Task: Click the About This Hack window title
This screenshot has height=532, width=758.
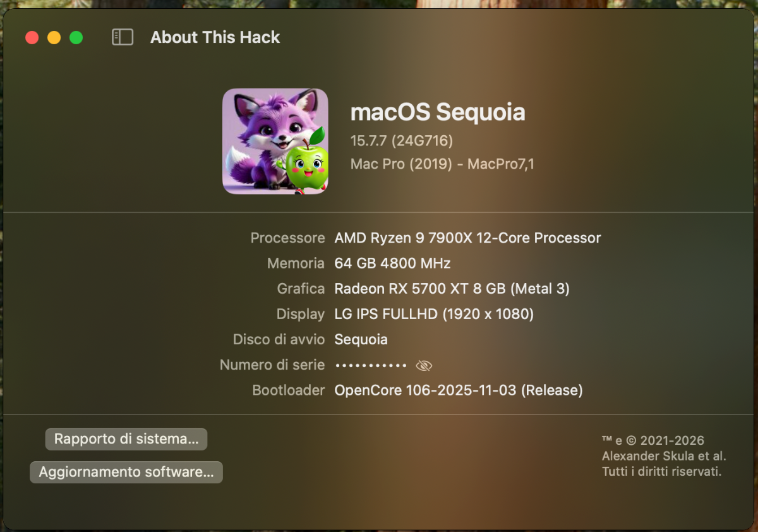Action: point(215,37)
